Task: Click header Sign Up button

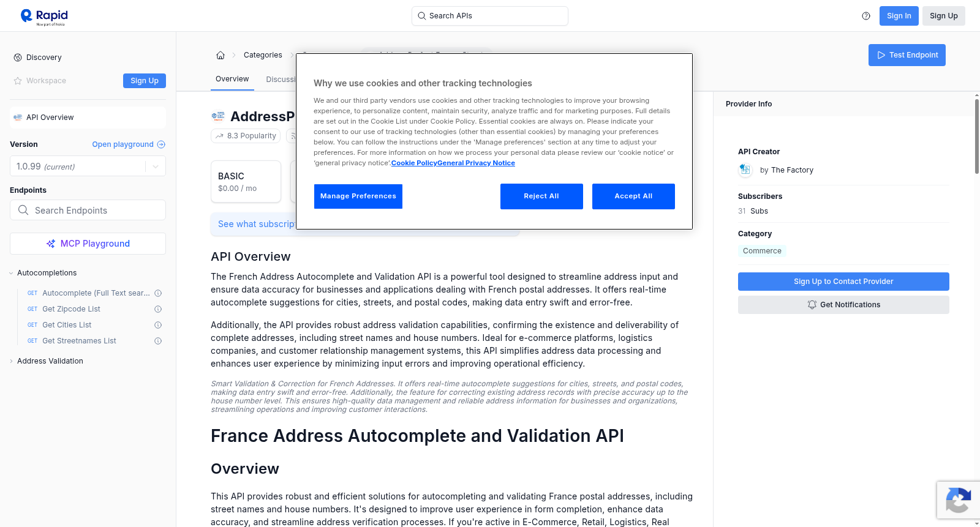Action: 943,16
